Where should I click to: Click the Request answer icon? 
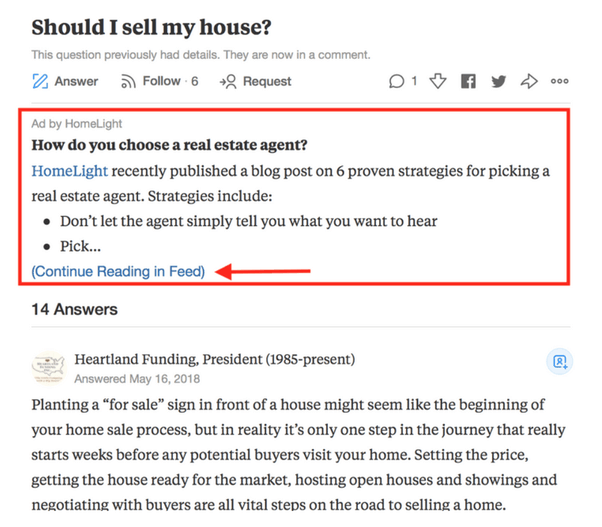(x=228, y=81)
